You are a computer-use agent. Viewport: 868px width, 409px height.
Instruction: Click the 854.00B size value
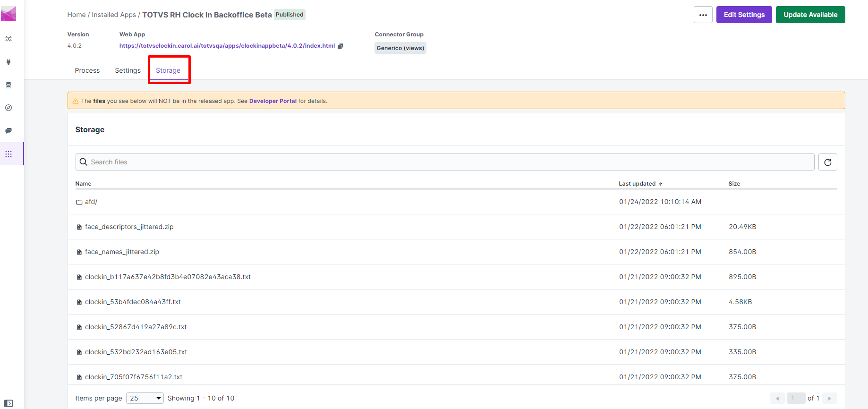click(742, 252)
